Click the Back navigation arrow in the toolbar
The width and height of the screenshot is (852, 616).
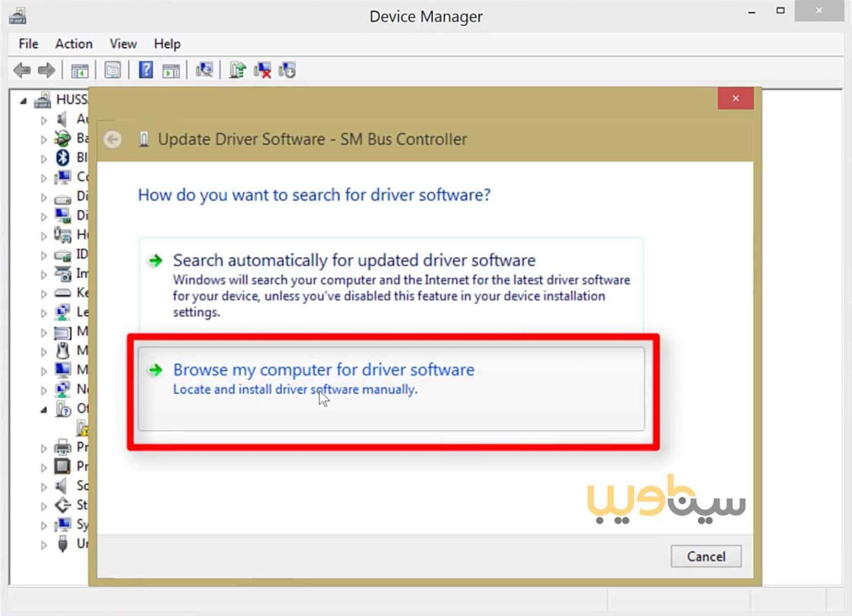point(22,70)
